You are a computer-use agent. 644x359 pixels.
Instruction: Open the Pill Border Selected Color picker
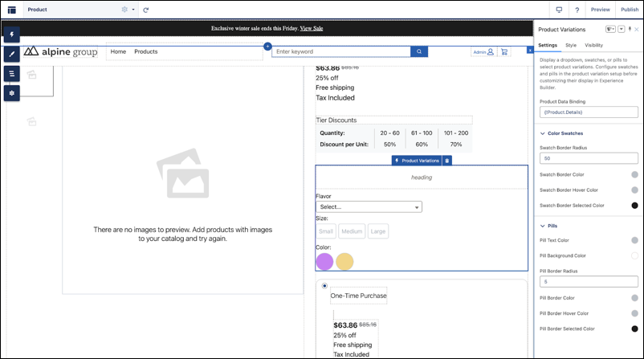(634, 328)
